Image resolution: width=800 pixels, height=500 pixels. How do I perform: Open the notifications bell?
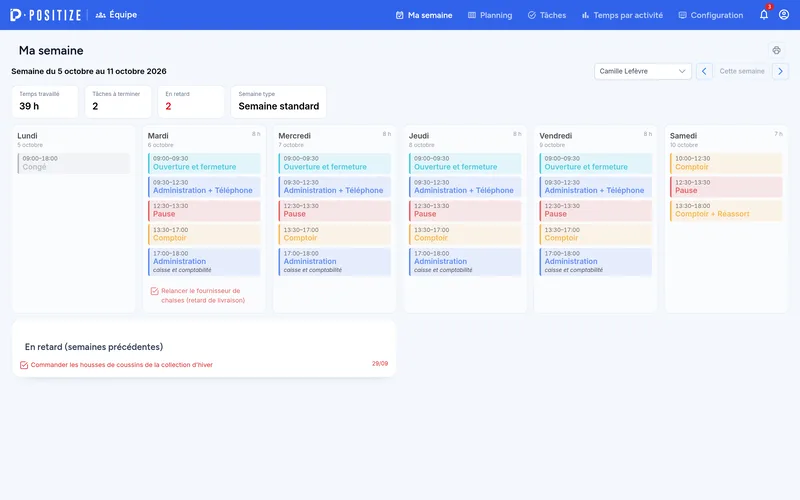764,15
